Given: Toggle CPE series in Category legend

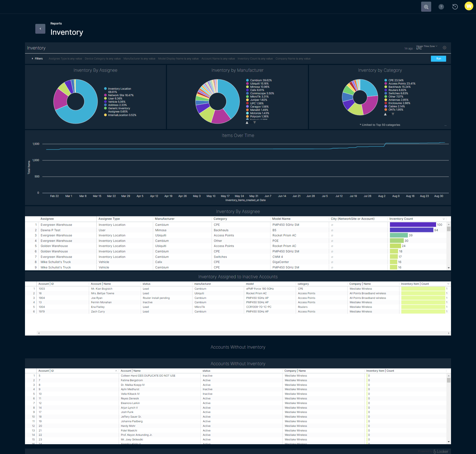Looking at the screenshot, I should click(394, 80).
